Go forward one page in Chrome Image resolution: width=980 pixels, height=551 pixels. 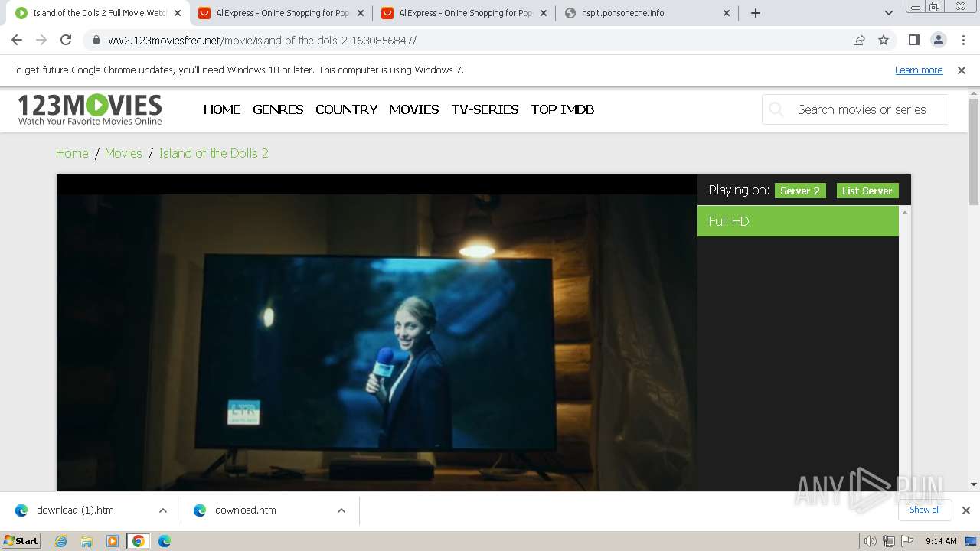pyautogui.click(x=41, y=40)
